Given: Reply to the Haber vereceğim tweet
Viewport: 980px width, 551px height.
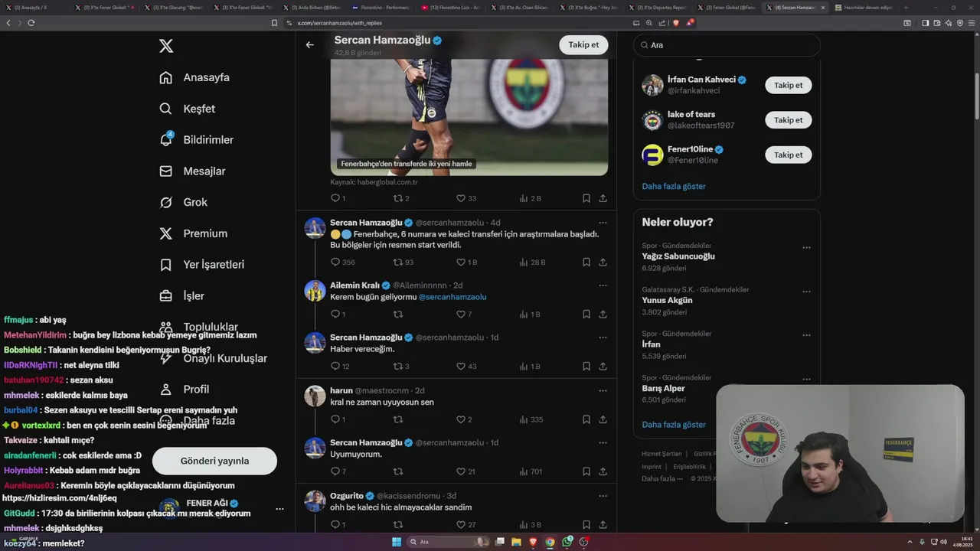Looking at the screenshot, I should click(335, 366).
